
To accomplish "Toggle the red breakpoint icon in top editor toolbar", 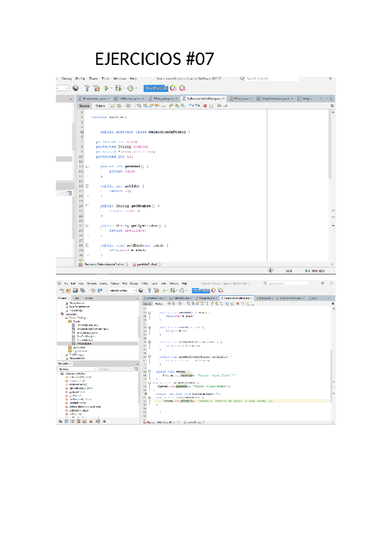I will 205,106.
